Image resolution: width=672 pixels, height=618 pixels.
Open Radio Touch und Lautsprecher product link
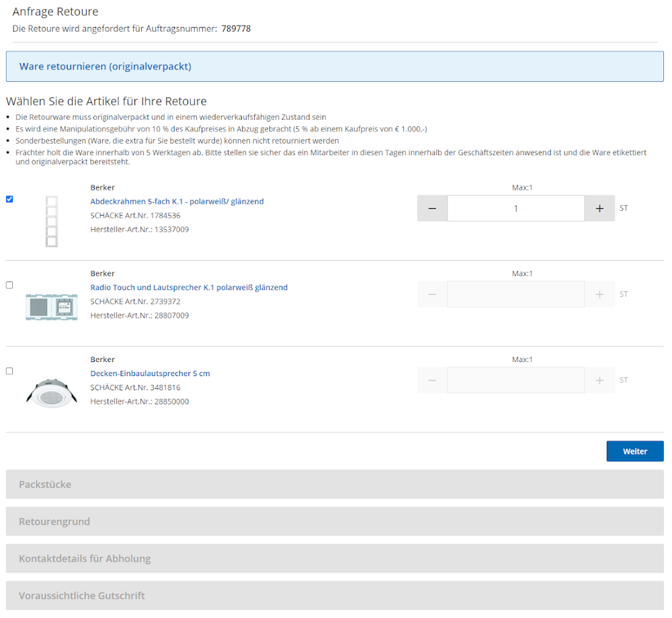(189, 288)
